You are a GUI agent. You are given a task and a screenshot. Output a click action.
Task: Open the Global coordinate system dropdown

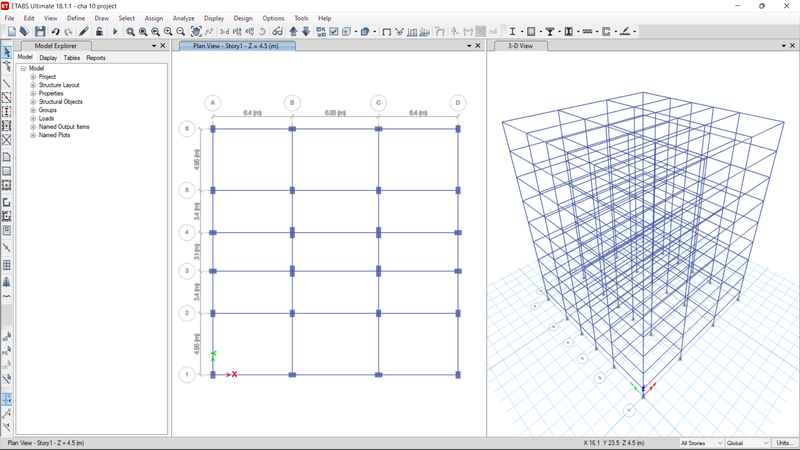click(747, 443)
